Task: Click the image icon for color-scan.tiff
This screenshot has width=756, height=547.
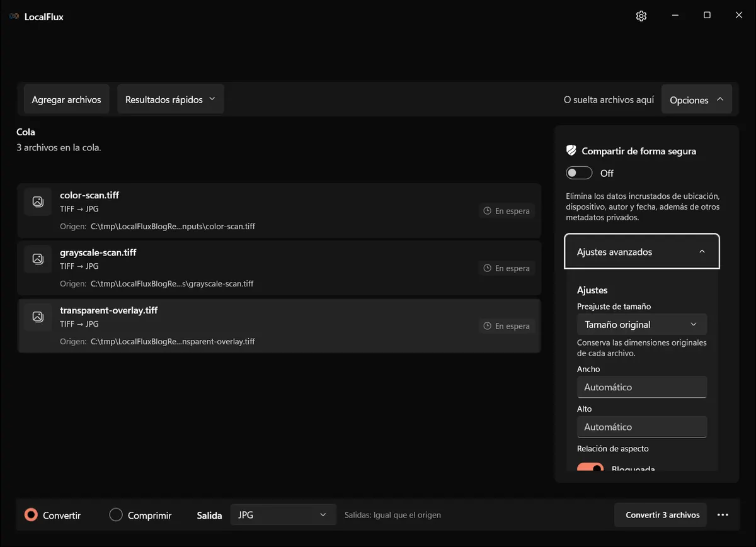Action: click(38, 201)
